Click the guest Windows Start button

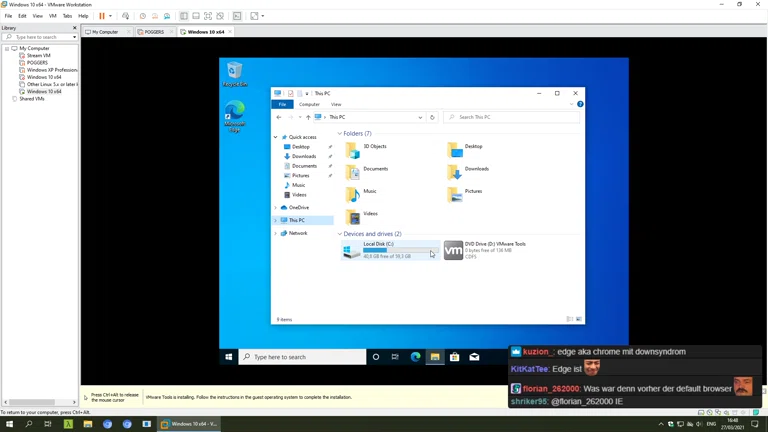pyautogui.click(x=229, y=357)
